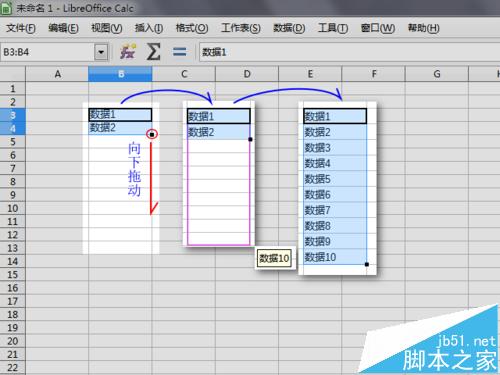The height and width of the screenshot is (375, 500).
Task: Open the Function Wizard icon
Action: [128, 52]
